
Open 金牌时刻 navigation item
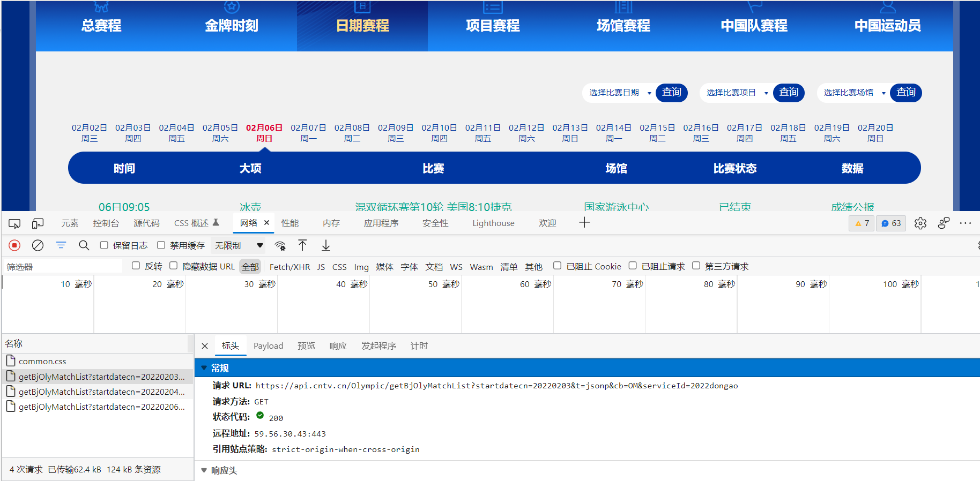[x=232, y=25]
